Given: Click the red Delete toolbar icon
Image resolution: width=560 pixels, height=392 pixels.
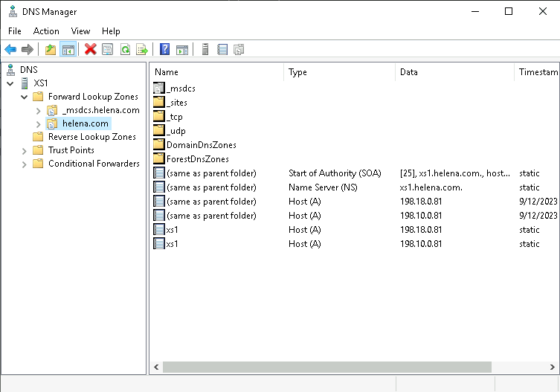Looking at the screenshot, I should click(x=91, y=50).
